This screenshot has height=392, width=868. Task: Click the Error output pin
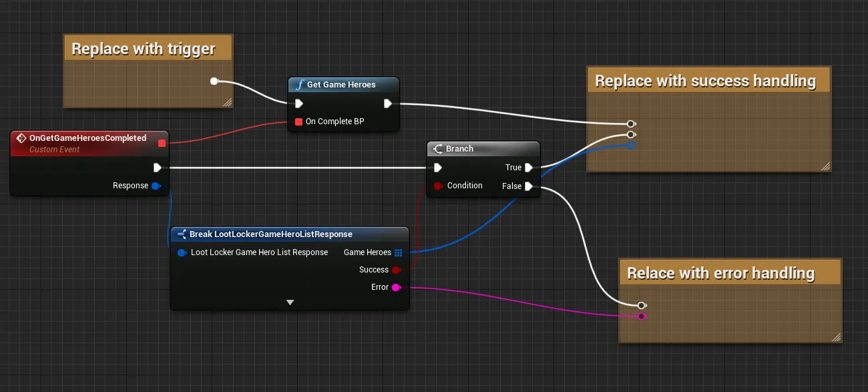pyautogui.click(x=396, y=287)
